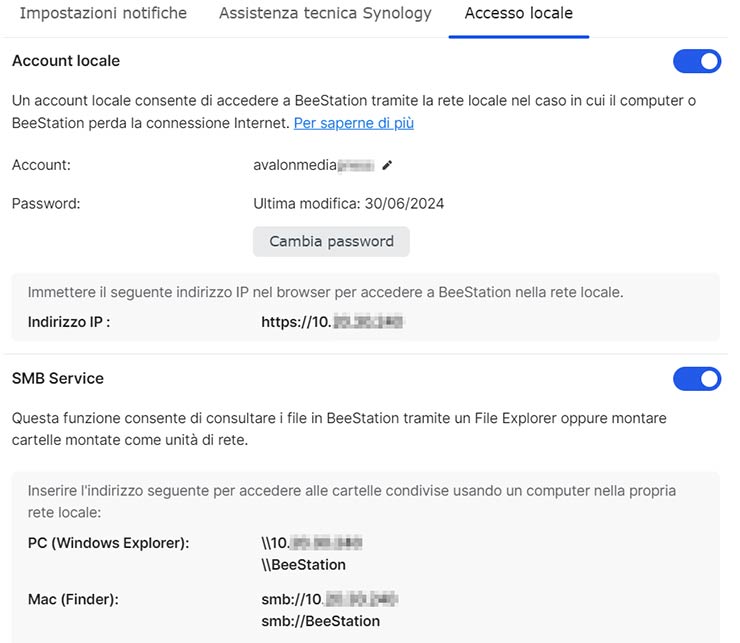This screenshot has width=740, height=643.
Task: Select the Accesso locale tab
Action: (x=518, y=14)
